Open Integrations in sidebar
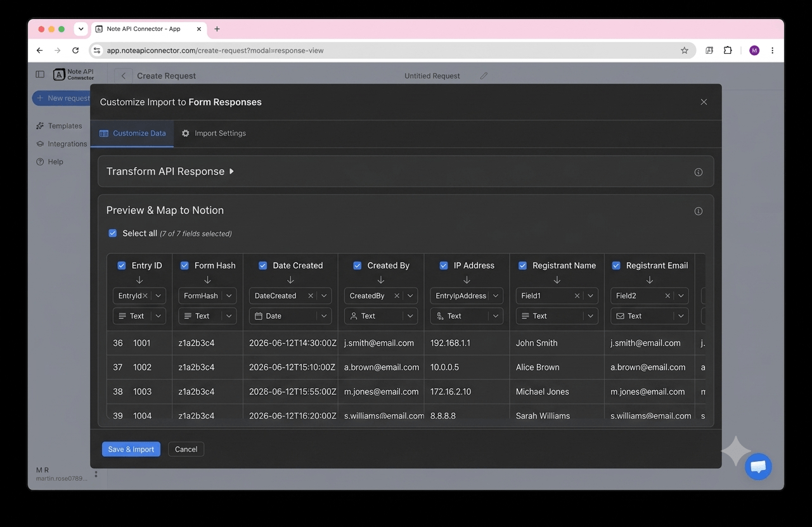The height and width of the screenshot is (527, 812). [x=61, y=144]
